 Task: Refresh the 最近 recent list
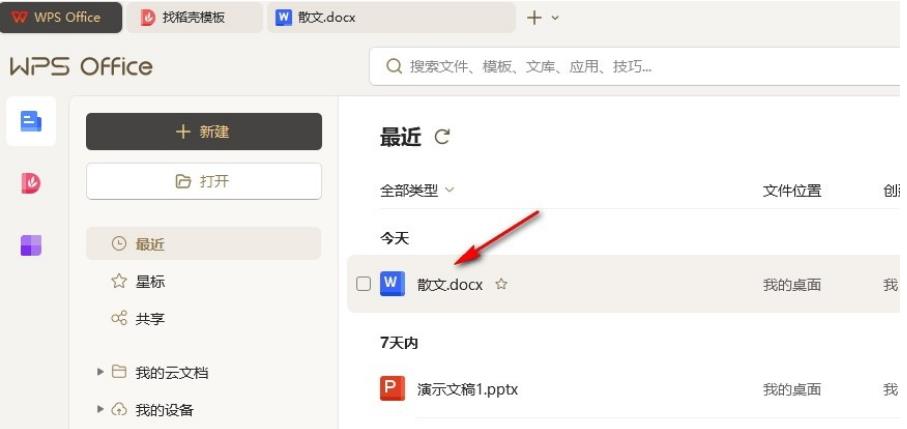pos(442,137)
